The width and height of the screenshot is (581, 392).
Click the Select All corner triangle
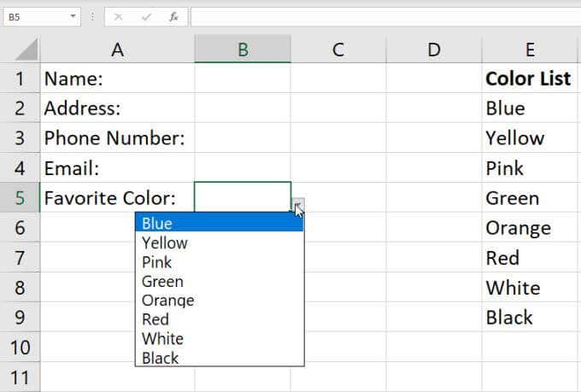point(26,50)
